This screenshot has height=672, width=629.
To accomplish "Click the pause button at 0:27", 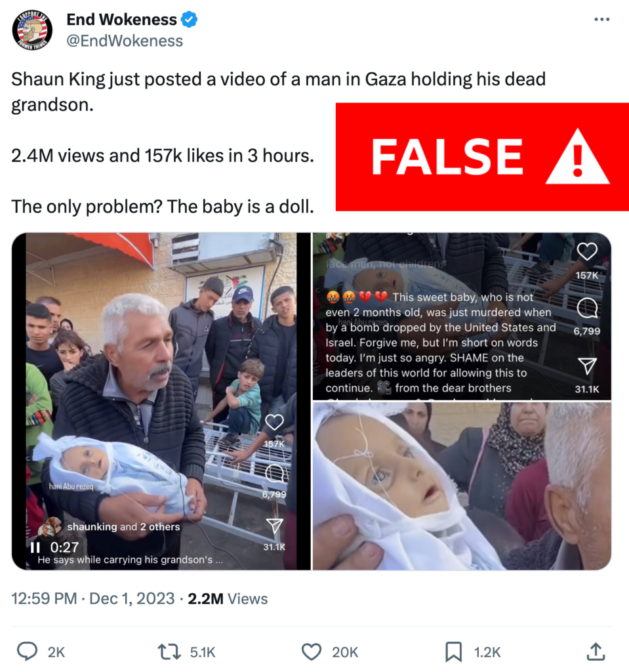I will pyautogui.click(x=35, y=547).
